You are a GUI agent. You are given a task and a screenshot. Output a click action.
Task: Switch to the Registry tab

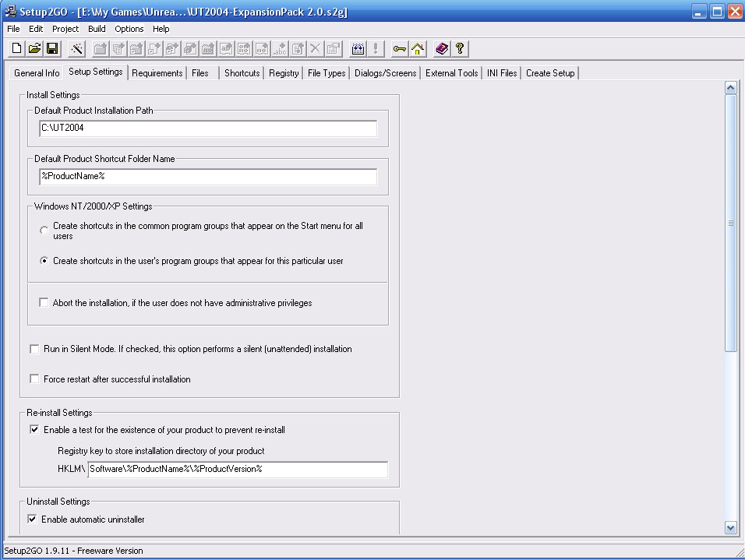click(x=284, y=73)
